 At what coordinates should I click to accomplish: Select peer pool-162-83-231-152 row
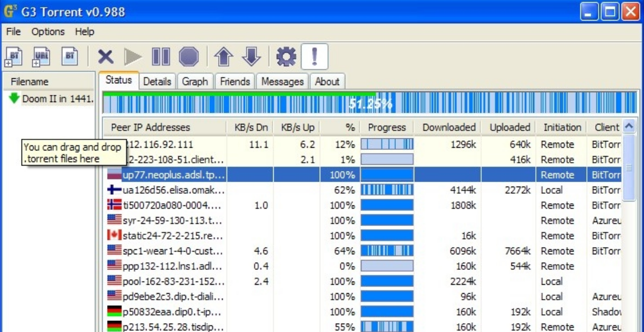361,281
